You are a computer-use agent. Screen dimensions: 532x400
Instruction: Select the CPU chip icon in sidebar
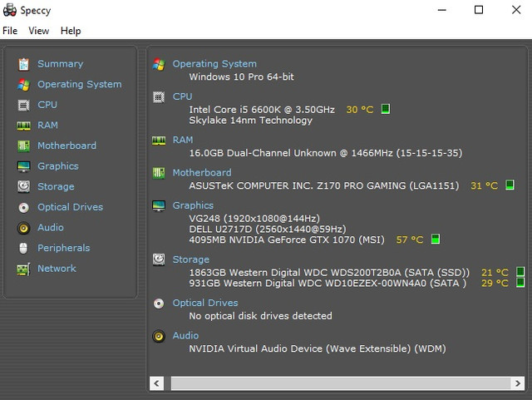23,106
